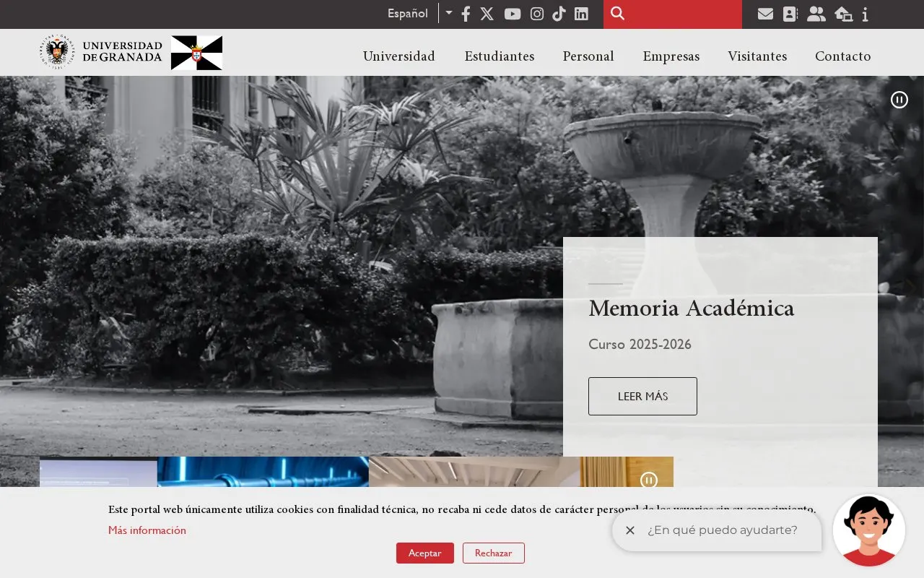Open the Empresas menu
Image resolution: width=924 pixels, height=578 pixels.
[x=671, y=56]
